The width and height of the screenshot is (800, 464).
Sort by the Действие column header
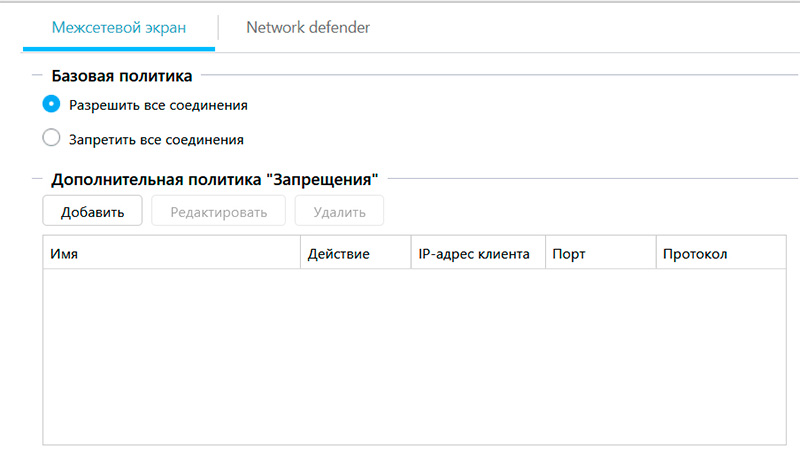pos(355,254)
